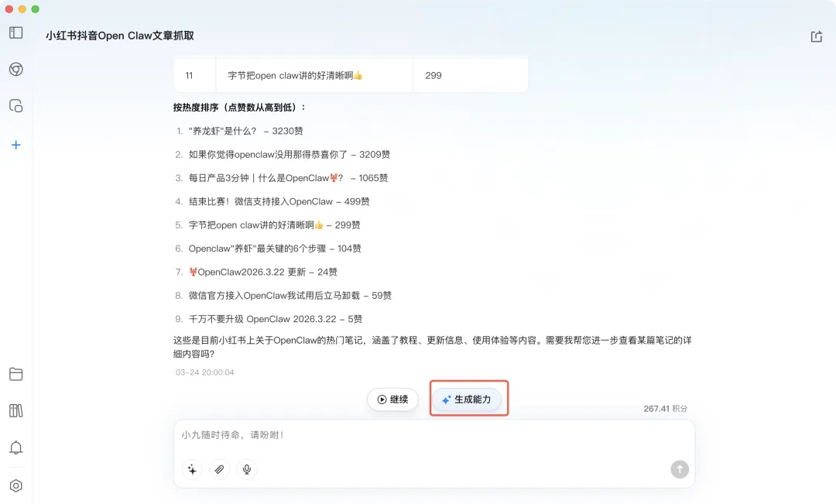Click list item 千万不要升级 OpenClaw 2026.3.22
836x504 pixels.
tap(275, 319)
